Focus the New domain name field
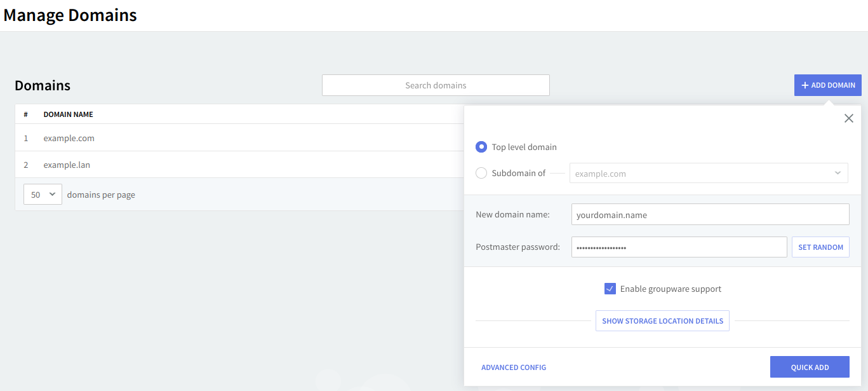868x391 pixels. [x=710, y=214]
